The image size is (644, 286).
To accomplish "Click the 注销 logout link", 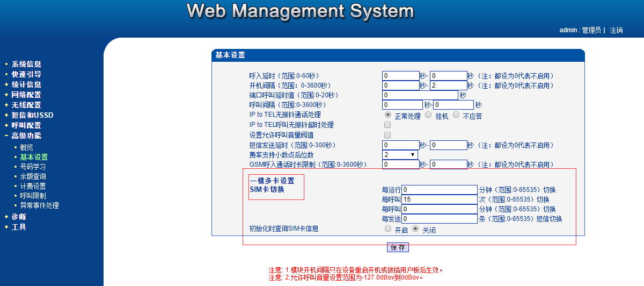I will pos(616,30).
